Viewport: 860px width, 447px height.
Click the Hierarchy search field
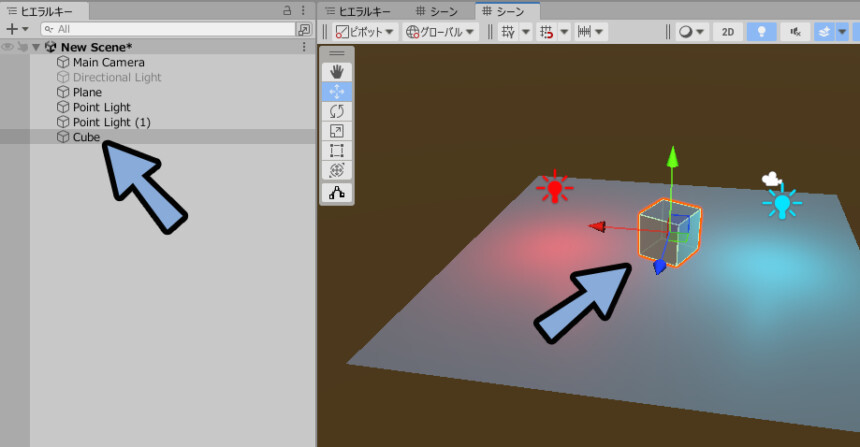click(x=168, y=29)
